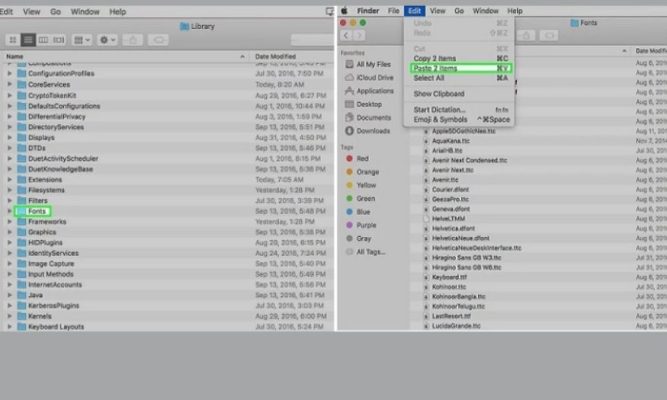Open Applications in Finder sidebar

[375, 91]
